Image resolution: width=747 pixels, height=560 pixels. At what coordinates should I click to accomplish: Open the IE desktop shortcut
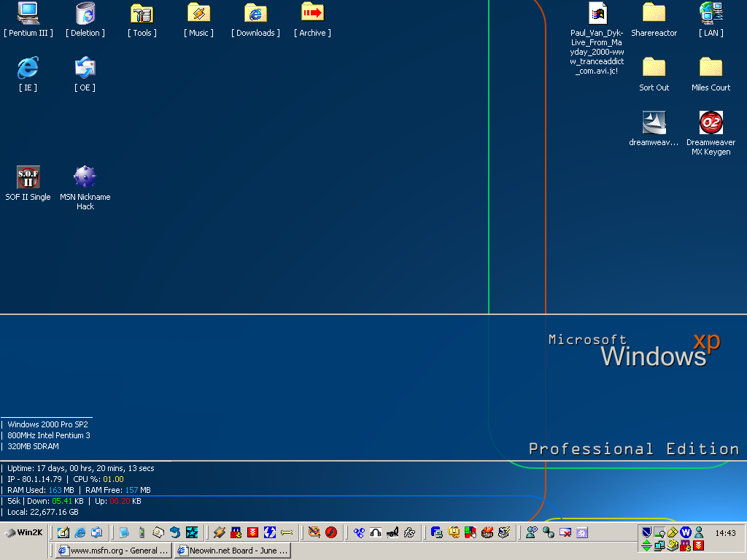(x=28, y=68)
